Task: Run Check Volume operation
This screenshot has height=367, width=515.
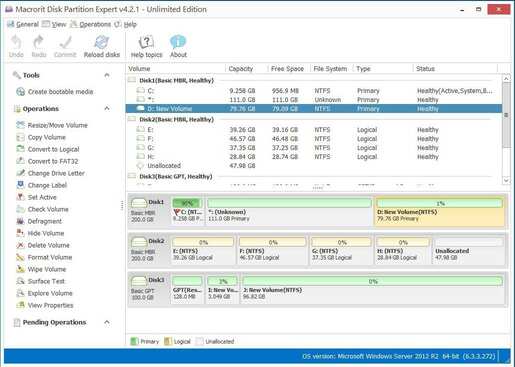Action: click(42, 209)
